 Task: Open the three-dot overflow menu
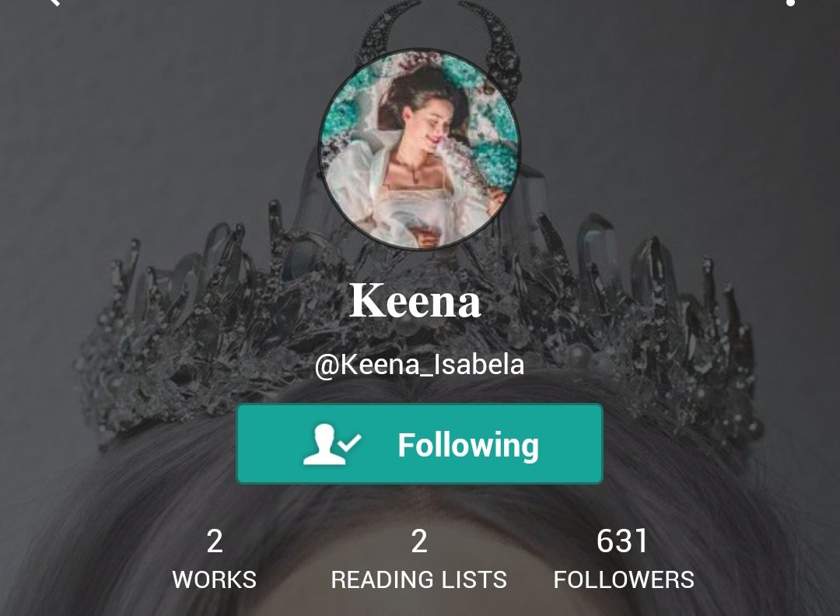[x=790, y=2]
